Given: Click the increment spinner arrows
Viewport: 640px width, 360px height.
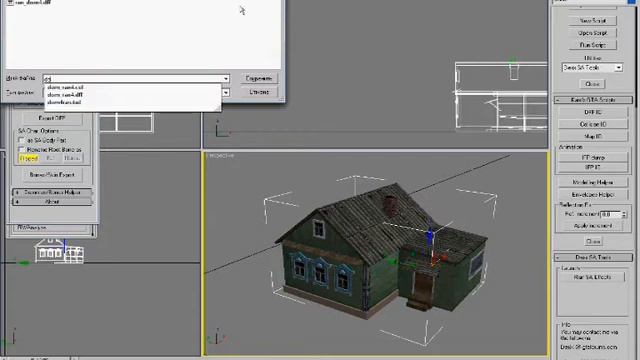Looking at the screenshot, I should point(624,214).
